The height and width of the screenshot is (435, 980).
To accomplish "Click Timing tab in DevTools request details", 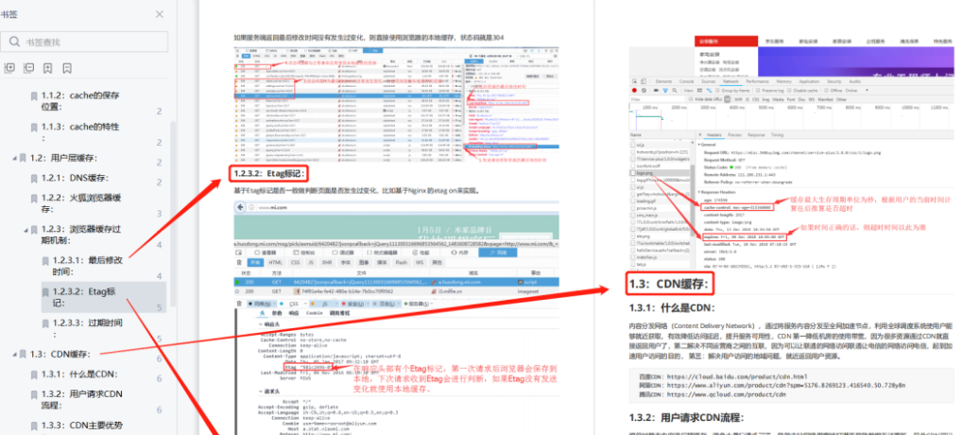I will [x=777, y=135].
